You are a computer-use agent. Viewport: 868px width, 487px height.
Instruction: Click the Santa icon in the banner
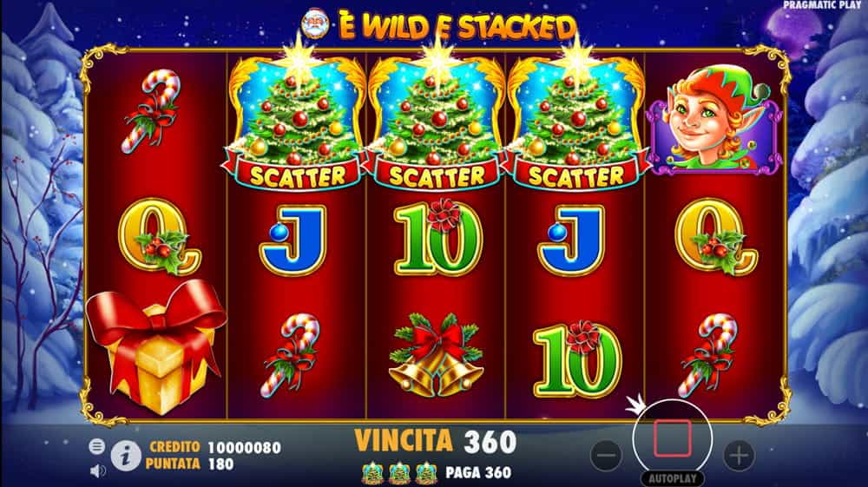315,24
